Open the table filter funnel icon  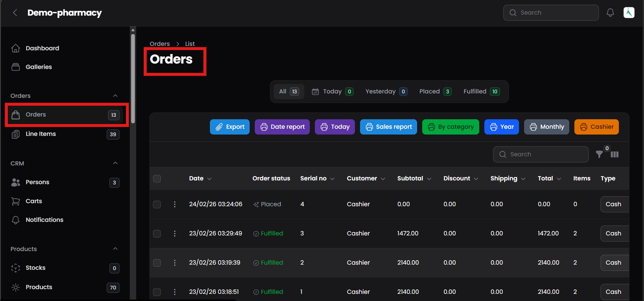(599, 155)
